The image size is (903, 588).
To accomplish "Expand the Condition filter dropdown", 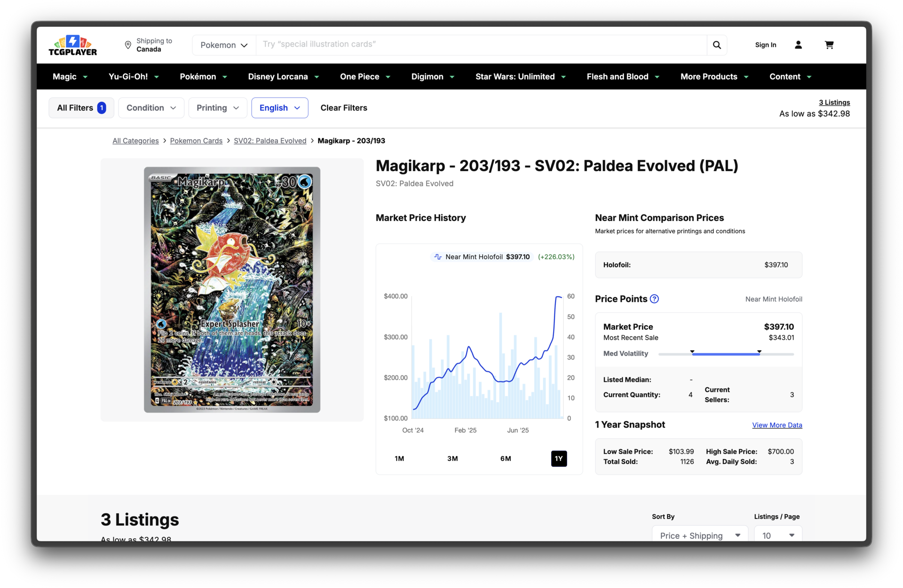I will (151, 108).
